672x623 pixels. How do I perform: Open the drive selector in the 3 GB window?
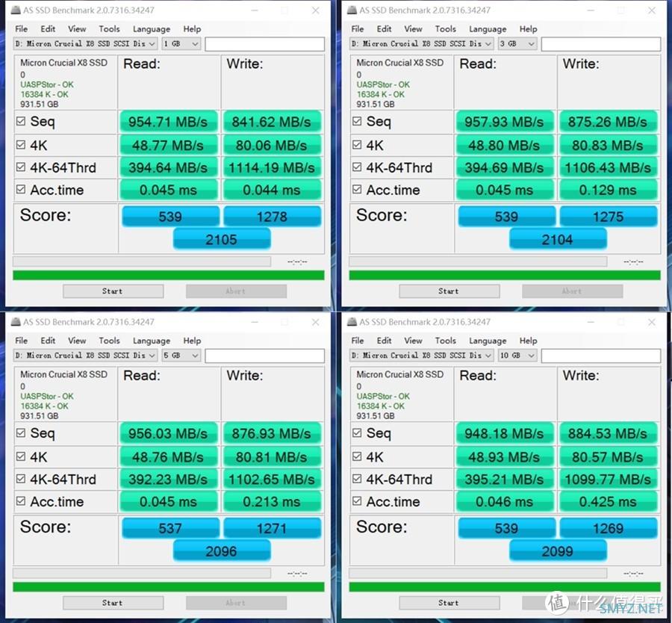421,44
